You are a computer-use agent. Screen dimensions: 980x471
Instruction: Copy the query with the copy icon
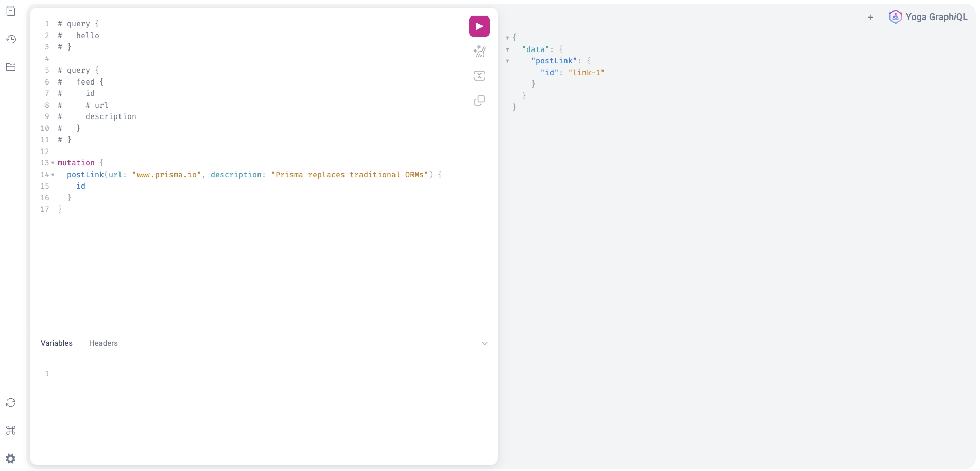(x=479, y=100)
